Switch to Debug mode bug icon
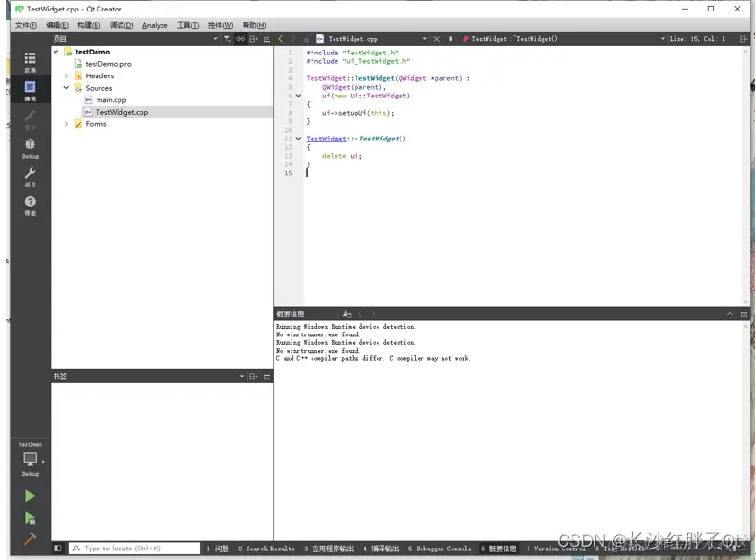The height and width of the screenshot is (560, 756). tap(30, 148)
